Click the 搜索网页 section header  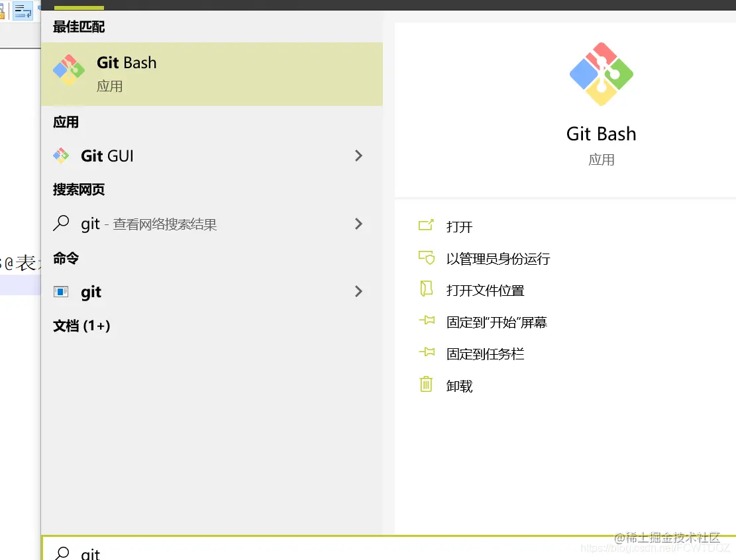78,189
